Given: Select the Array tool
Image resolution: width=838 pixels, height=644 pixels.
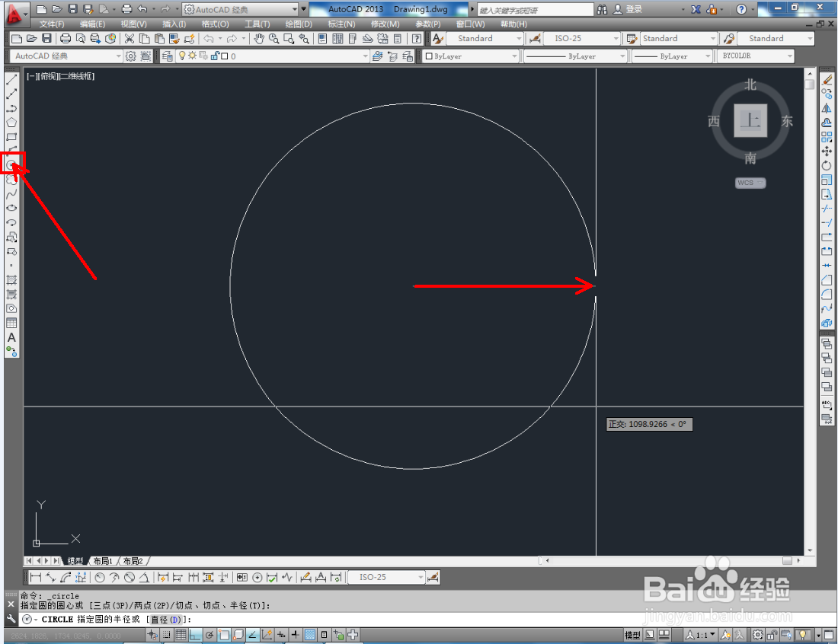Looking at the screenshot, I should tap(827, 137).
